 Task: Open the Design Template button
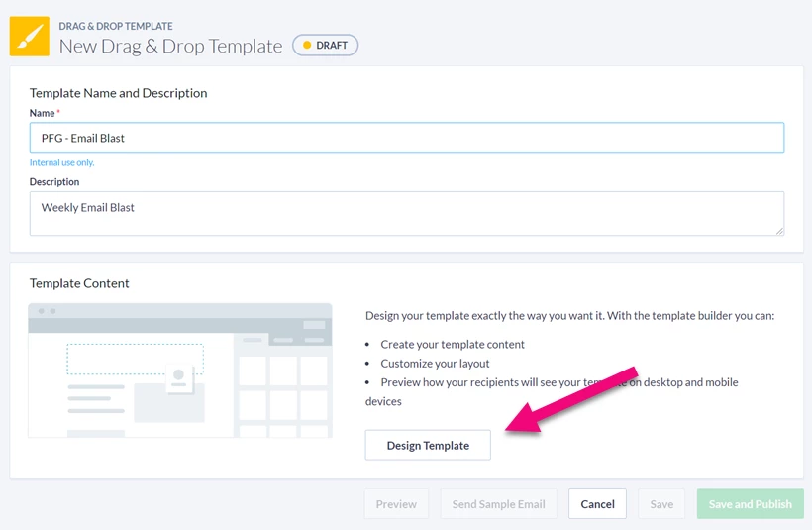point(428,445)
